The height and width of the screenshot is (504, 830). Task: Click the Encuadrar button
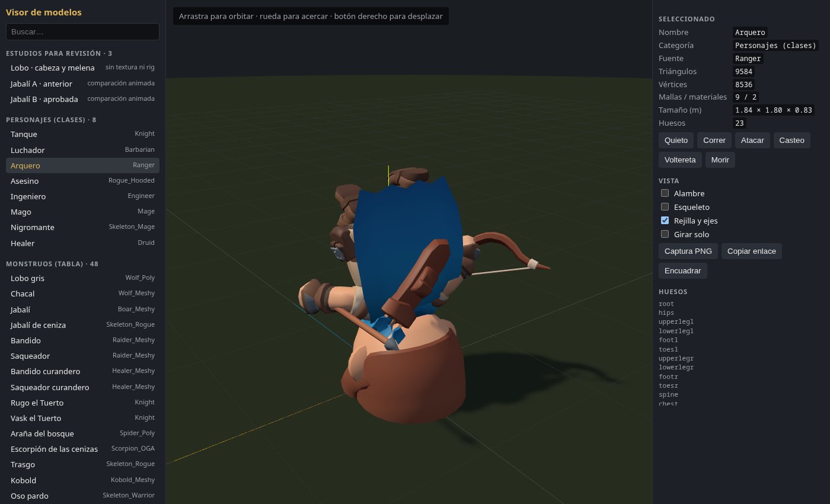point(683,271)
